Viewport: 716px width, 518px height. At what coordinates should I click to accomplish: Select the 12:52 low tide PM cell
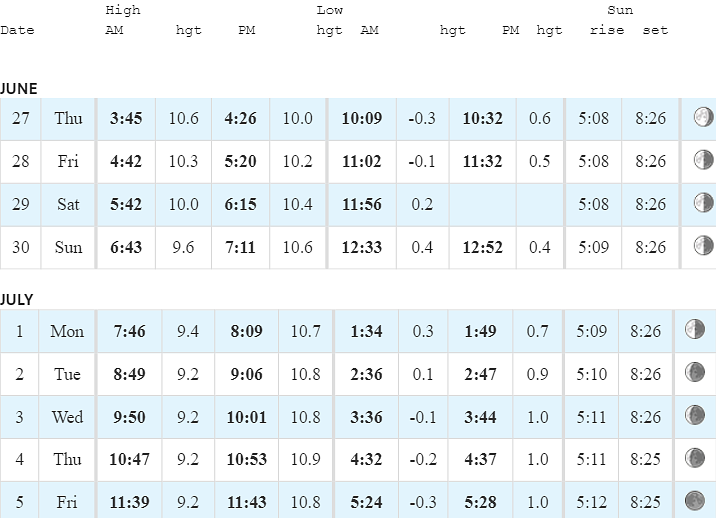[x=483, y=248]
